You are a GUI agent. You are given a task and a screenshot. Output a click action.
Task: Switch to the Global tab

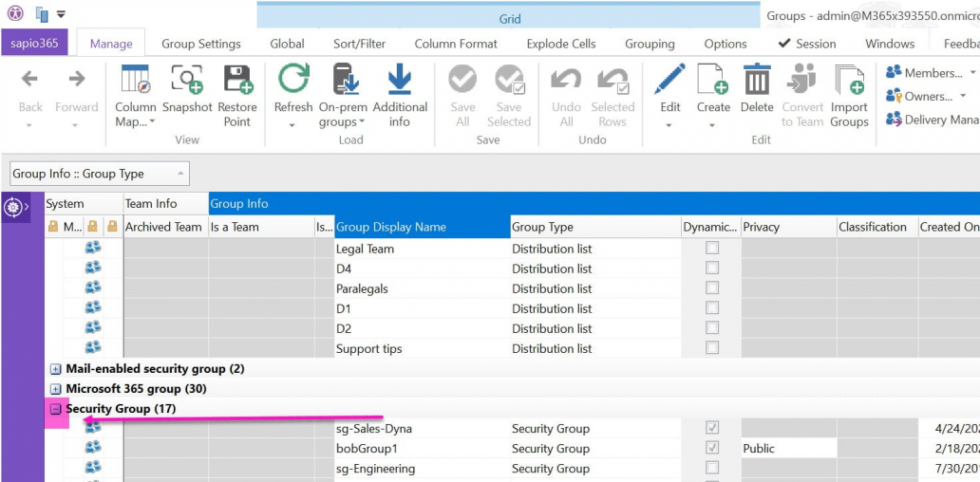coord(287,44)
